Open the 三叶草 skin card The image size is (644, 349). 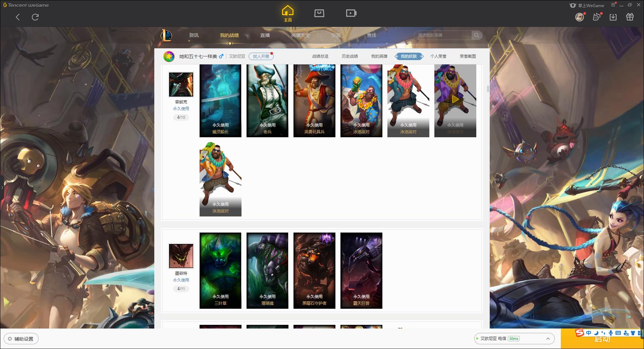point(220,270)
